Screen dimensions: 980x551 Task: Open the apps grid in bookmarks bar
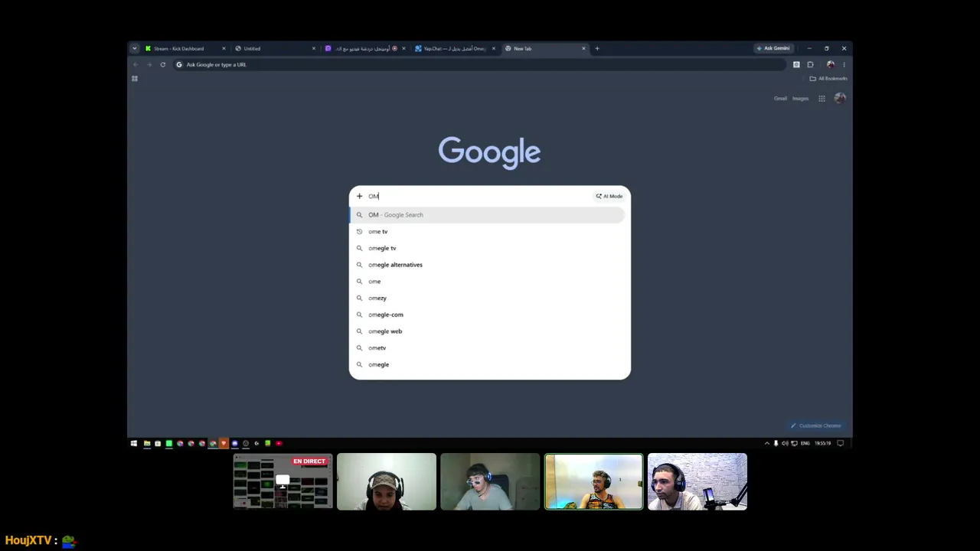coord(135,78)
